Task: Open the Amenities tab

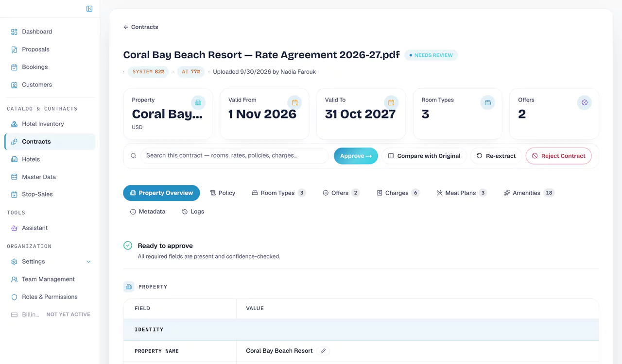Action: (529, 193)
